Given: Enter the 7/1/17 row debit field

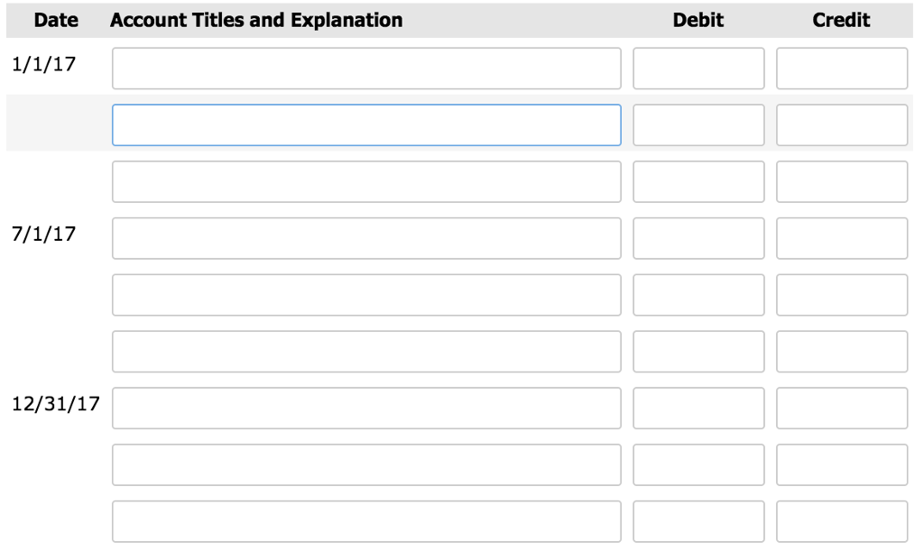Looking at the screenshot, I should click(x=698, y=238).
